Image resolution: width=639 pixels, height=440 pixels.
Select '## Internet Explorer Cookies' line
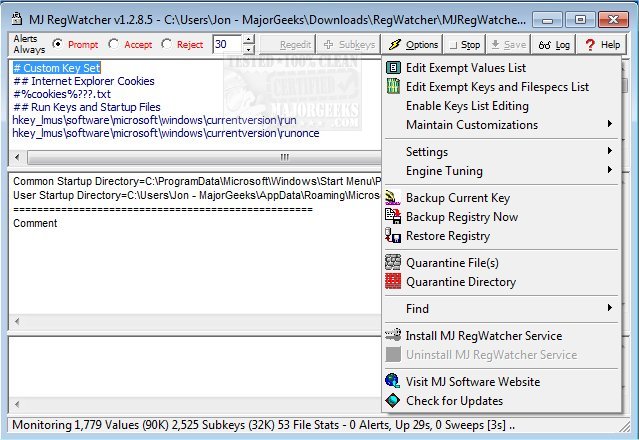point(84,81)
